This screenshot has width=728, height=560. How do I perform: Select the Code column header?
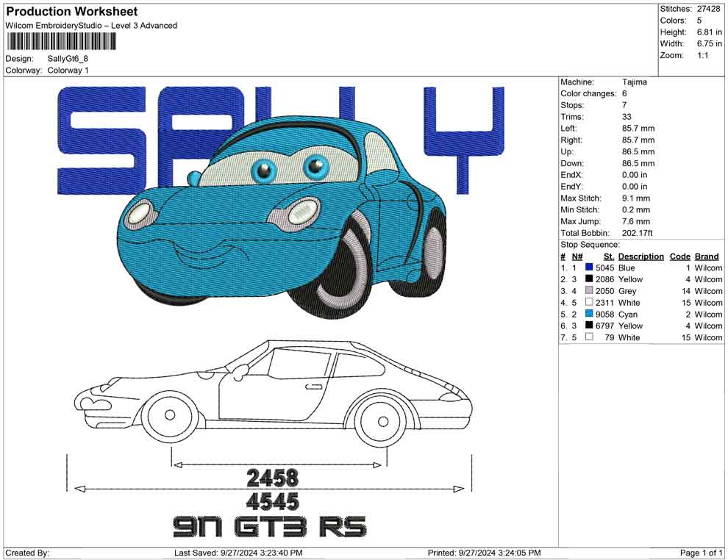[x=679, y=256]
